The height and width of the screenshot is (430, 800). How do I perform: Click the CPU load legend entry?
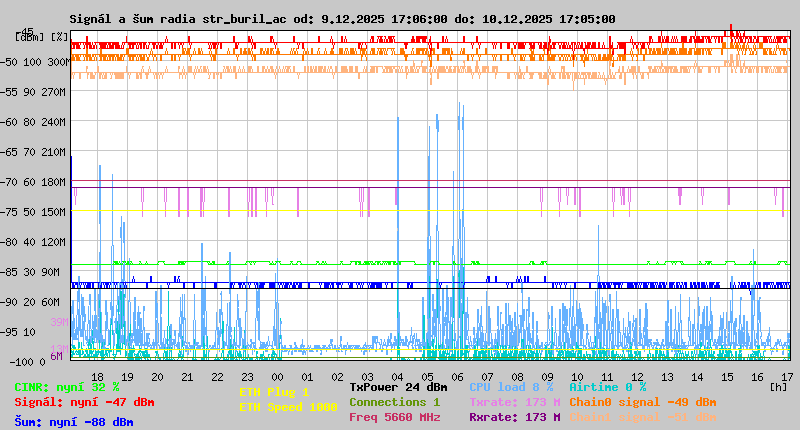(511, 387)
